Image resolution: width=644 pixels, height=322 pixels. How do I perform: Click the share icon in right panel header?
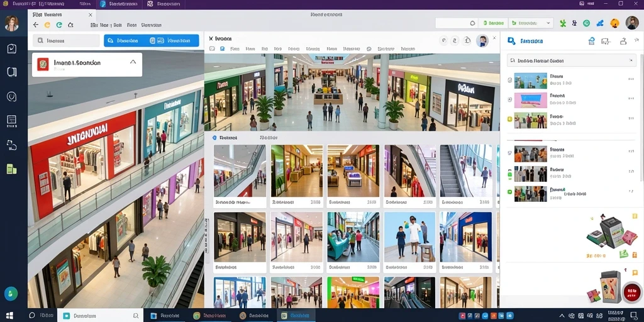623,41
